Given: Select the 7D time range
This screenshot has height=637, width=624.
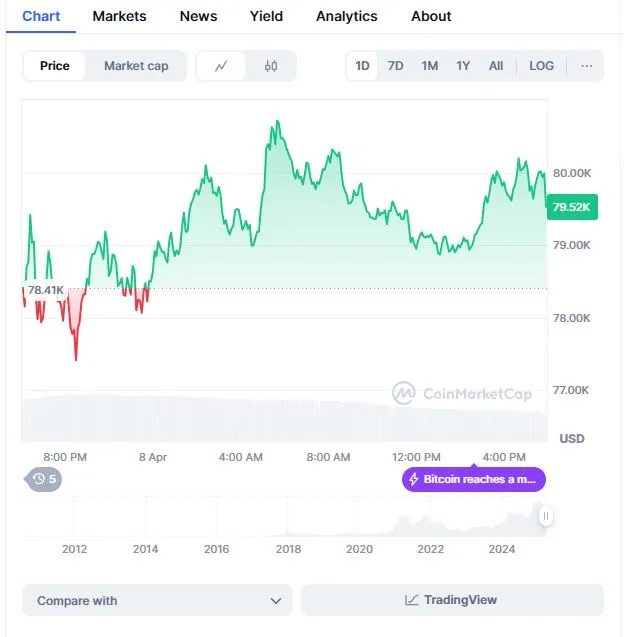Looking at the screenshot, I should click(x=395, y=66).
